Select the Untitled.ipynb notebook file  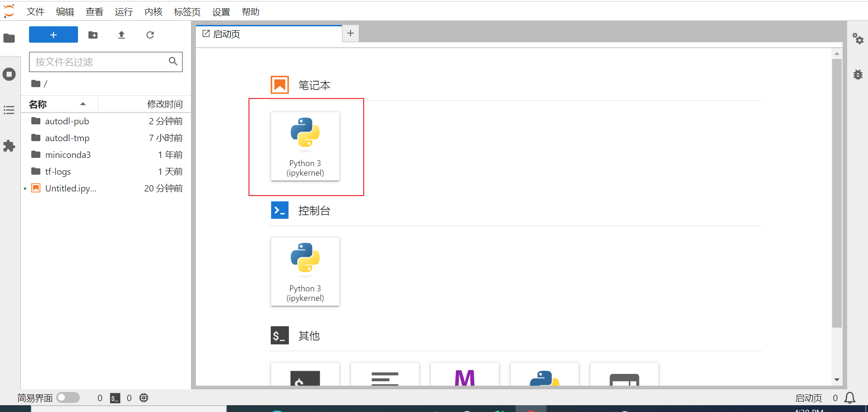pos(107,188)
